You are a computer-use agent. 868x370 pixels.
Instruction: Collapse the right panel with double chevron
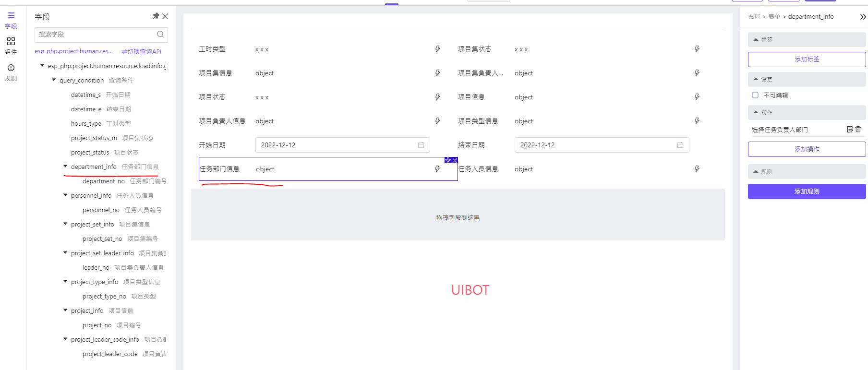pyautogui.click(x=863, y=17)
